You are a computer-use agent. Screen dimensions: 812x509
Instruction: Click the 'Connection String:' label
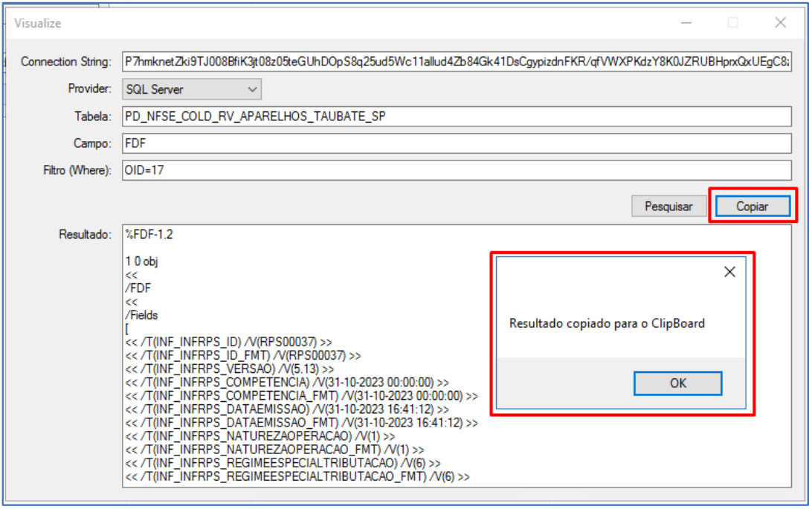click(66, 62)
